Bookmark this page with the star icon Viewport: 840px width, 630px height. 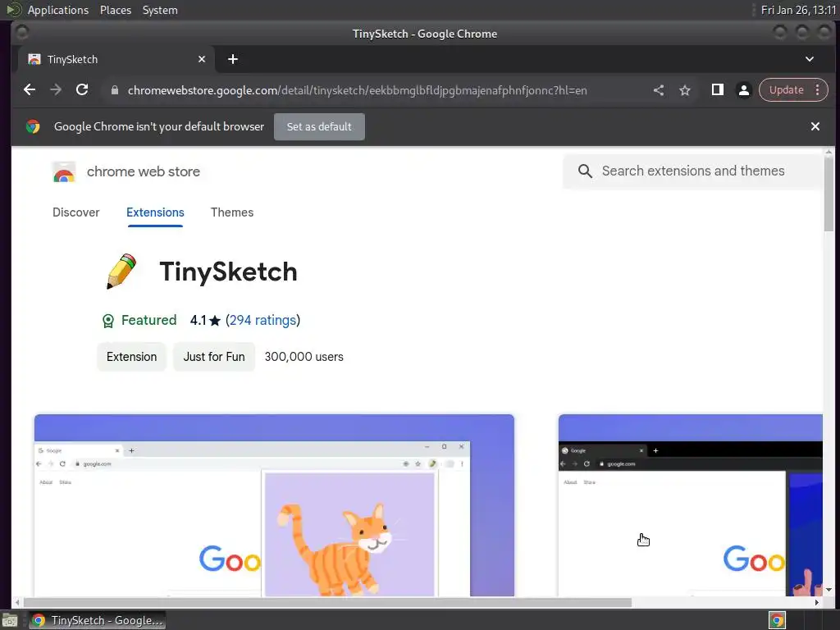685,90
